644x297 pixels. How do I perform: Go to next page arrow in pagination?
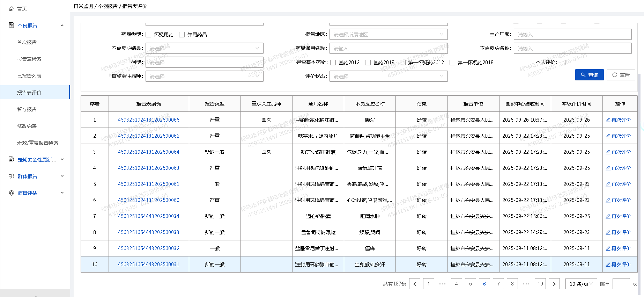point(554,284)
